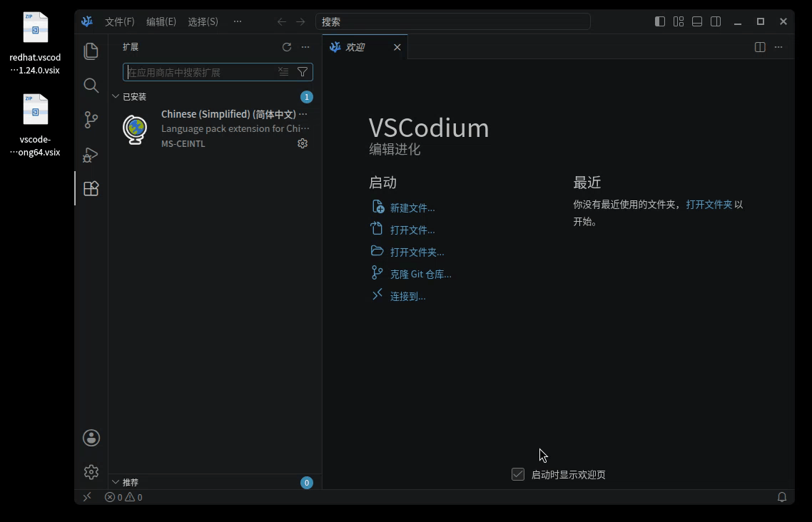
Task: Click 新建文件... link
Action: [x=412, y=208]
